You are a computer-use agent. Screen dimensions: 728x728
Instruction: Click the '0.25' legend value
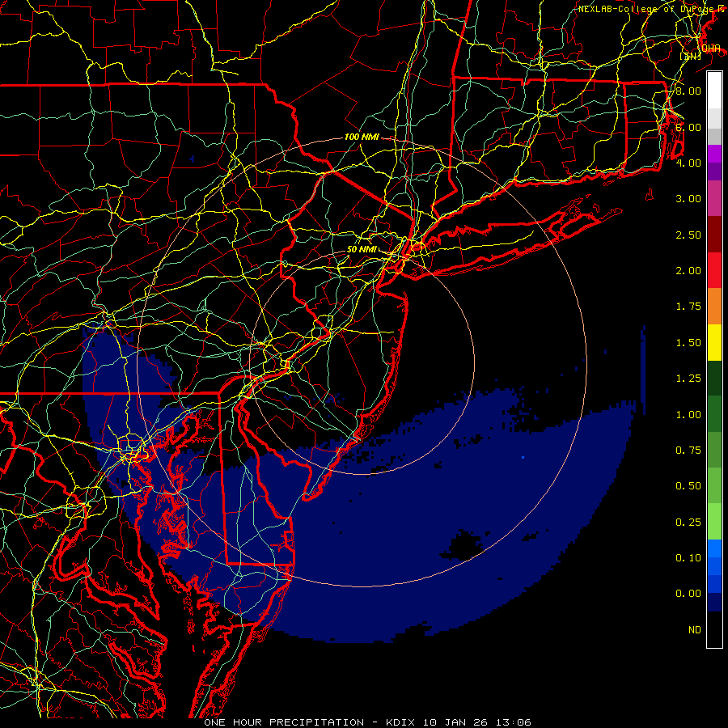coord(688,523)
